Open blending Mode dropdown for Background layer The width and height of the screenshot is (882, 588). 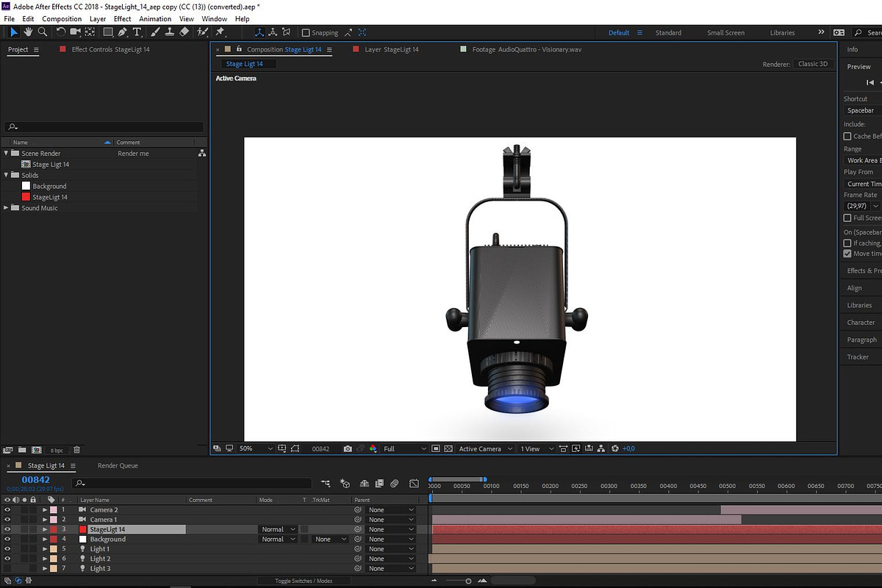[279, 539]
